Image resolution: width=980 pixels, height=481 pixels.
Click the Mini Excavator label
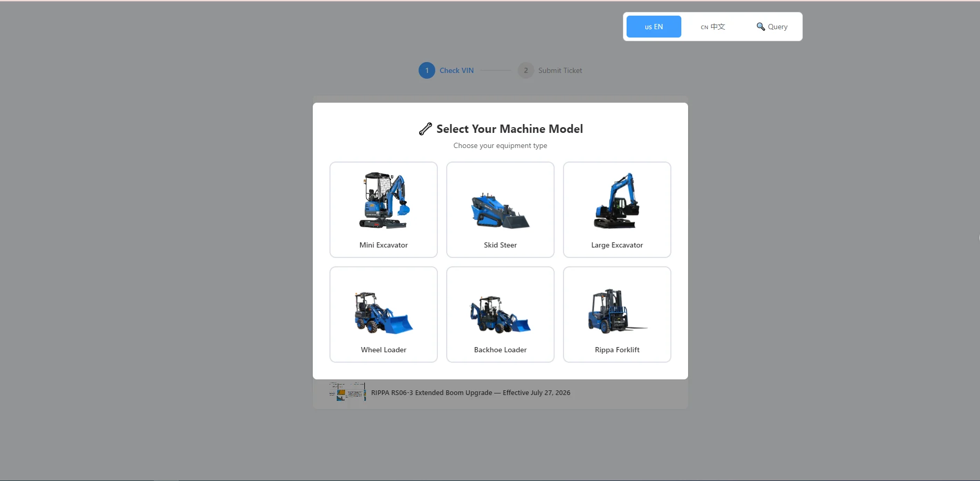(x=384, y=245)
